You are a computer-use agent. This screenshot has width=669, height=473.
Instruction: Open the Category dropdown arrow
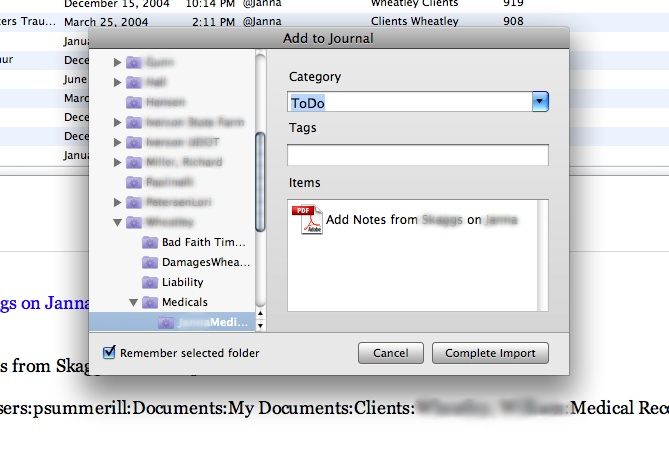coord(540,102)
